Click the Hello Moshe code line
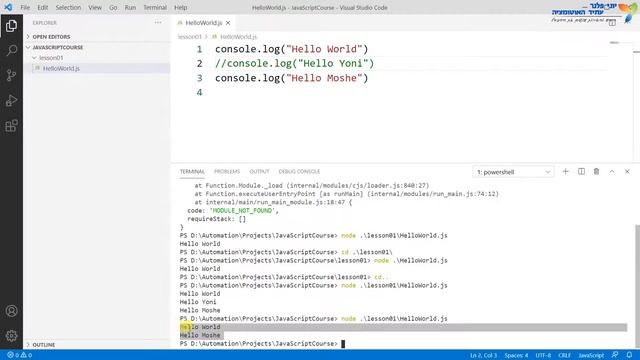The image size is (640, 360). 291,78
